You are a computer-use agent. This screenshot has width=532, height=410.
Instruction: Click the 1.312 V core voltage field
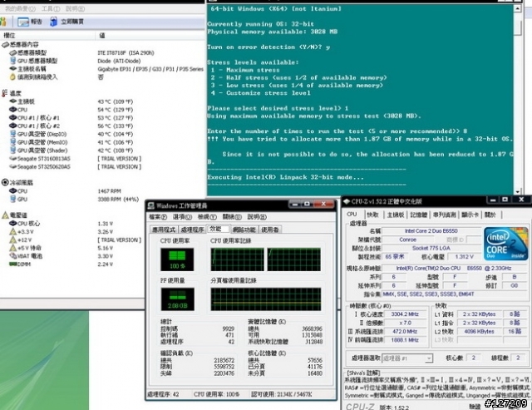(464, 257)
